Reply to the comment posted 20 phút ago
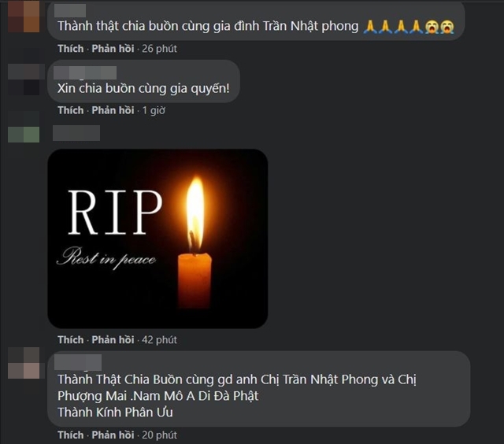The height and width of the screenshot is (444, 504). tap(113, 435)
